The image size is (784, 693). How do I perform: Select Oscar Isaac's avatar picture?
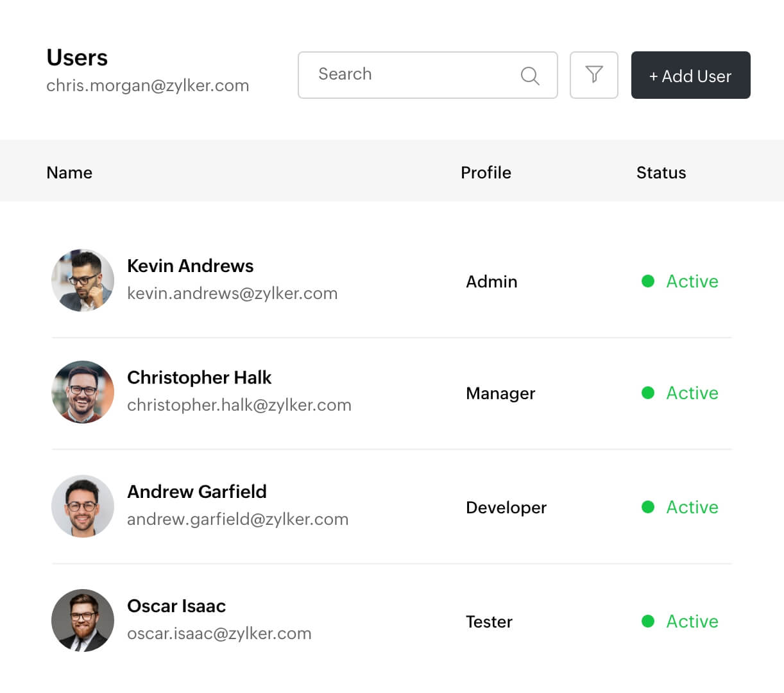pos(83,620)
